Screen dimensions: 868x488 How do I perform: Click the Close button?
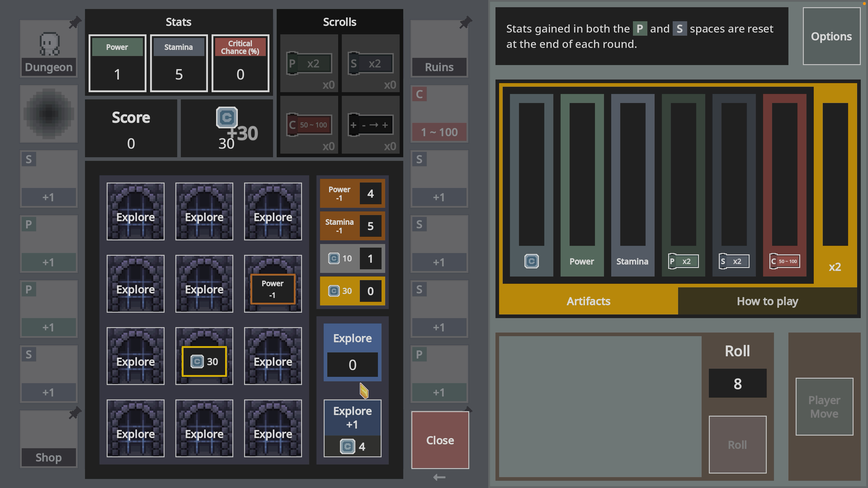click(439, 440)
